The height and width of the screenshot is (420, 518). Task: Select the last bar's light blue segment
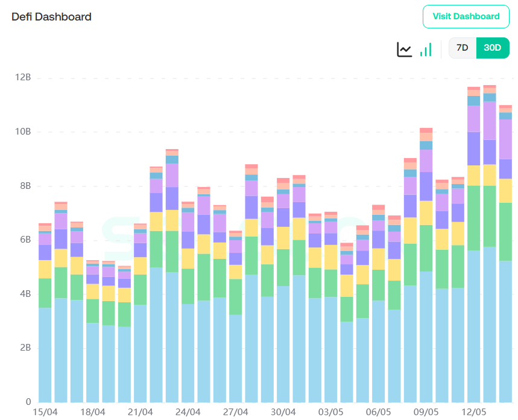click(505, 331)
